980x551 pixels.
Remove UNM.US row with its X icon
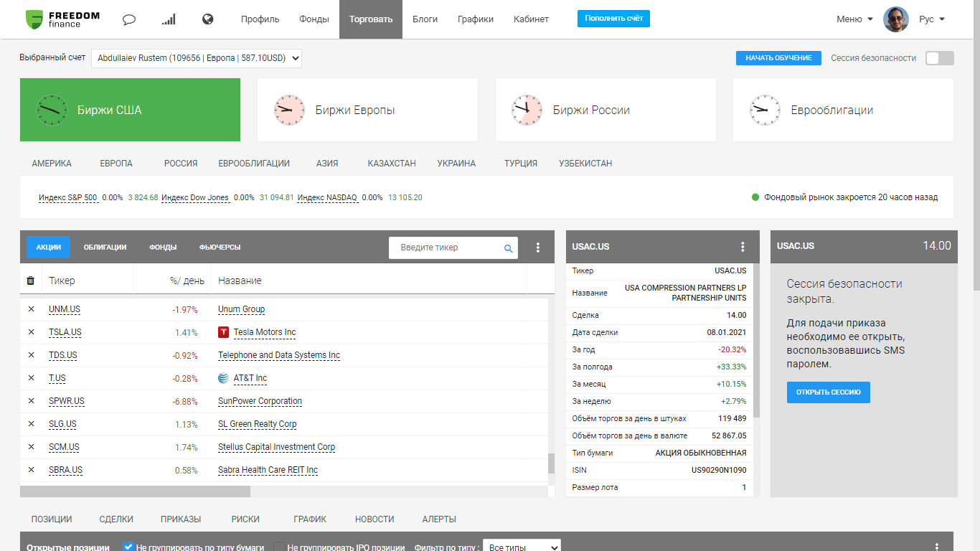click(31, 309)
